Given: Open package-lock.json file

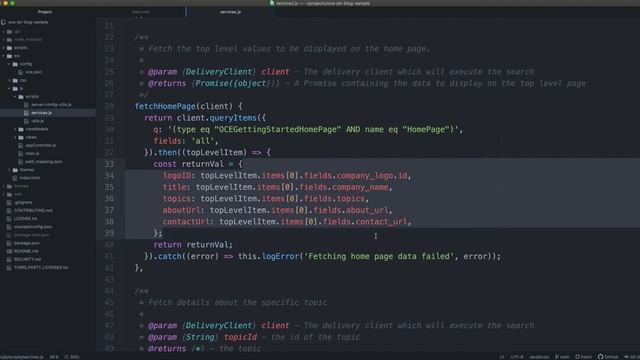Looking at the screenshot, I should tap(31, 235).
